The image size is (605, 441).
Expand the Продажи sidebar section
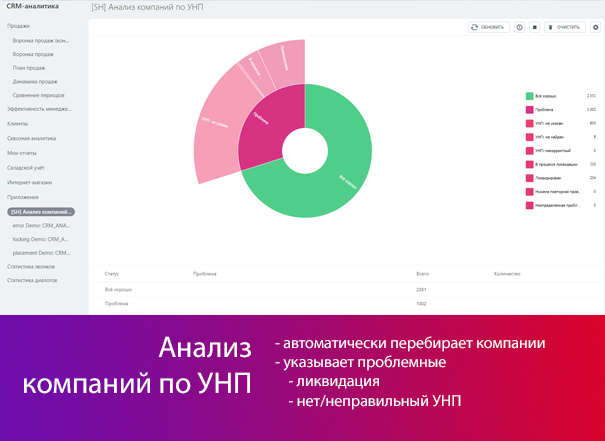(19, 25)
